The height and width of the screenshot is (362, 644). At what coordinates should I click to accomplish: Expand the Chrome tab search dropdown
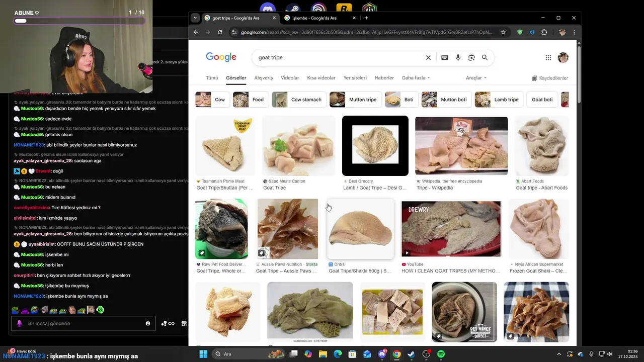click(195, 18)
